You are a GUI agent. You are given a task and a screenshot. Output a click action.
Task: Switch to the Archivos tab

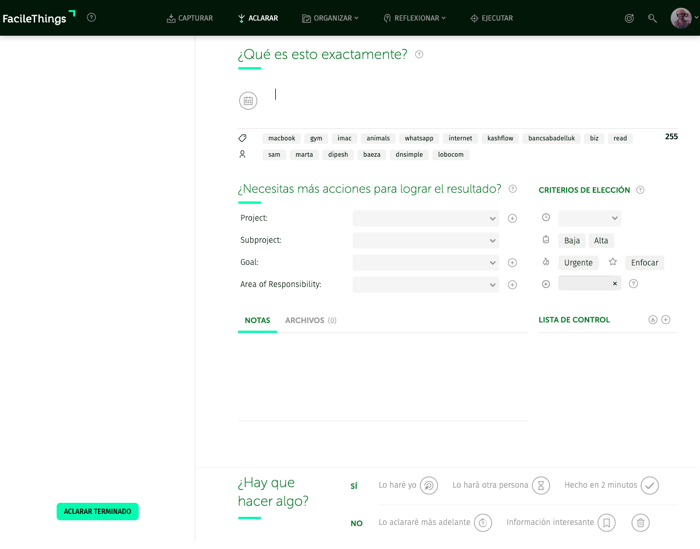310,321
